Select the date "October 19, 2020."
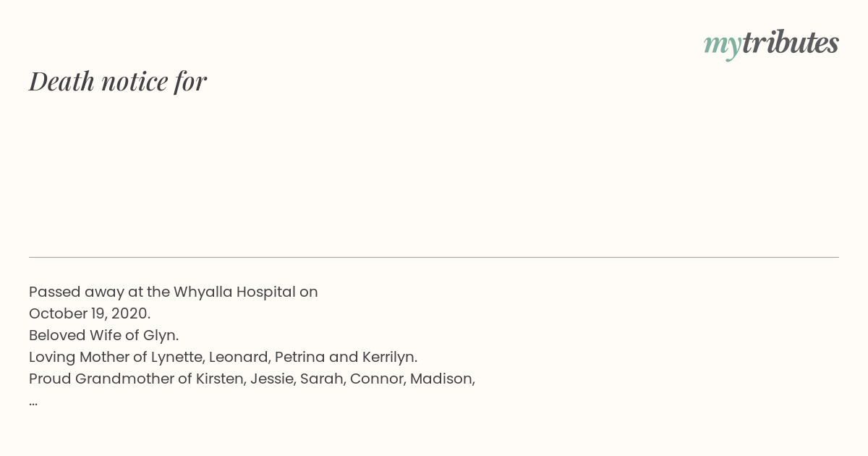868x456 pixels. tap(90, 313)
